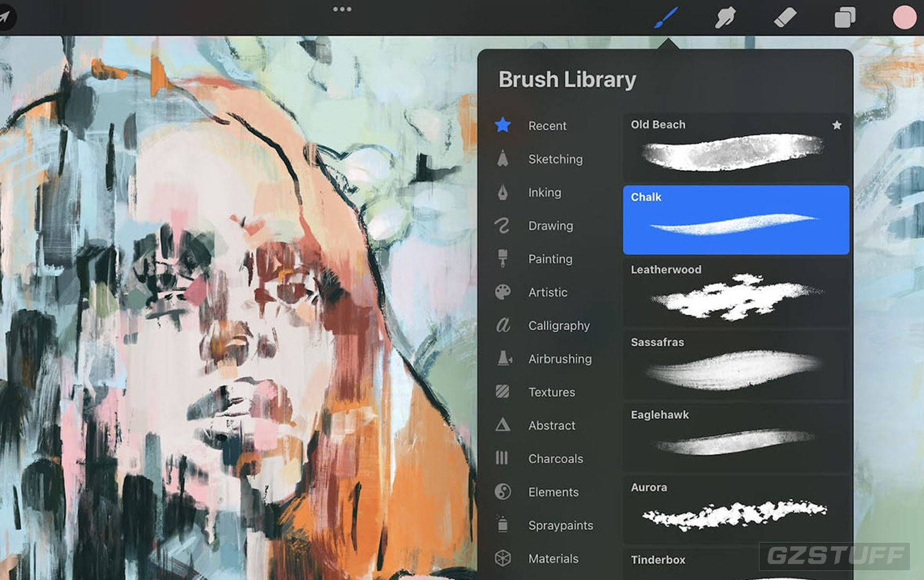Select the Spraypaints category label
Viewport: 924px width, 580px height.
pyautogui.click(x=561, y=526)
